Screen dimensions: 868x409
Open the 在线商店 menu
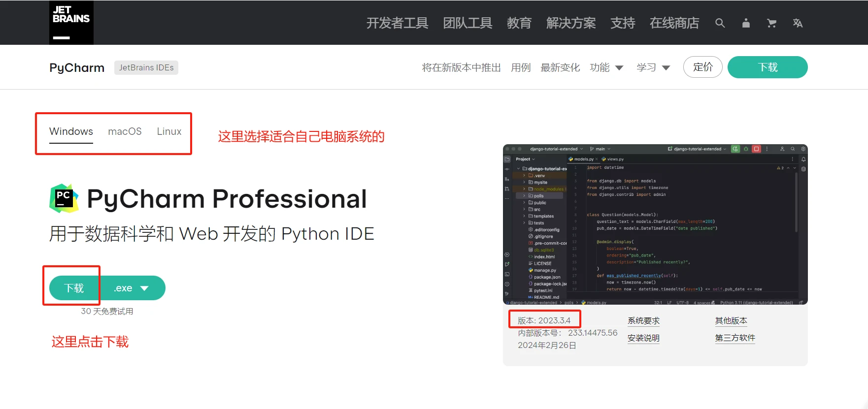(674, 23)
